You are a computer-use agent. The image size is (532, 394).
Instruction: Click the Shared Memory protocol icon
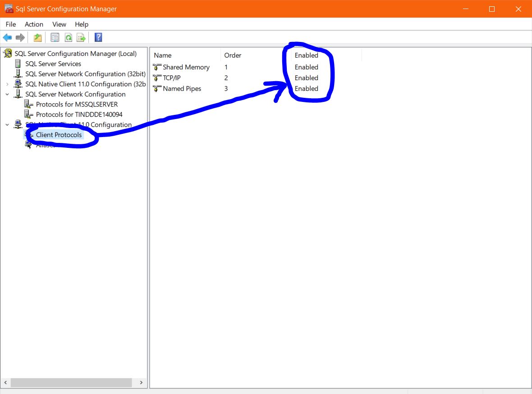[x=157, y=67]
